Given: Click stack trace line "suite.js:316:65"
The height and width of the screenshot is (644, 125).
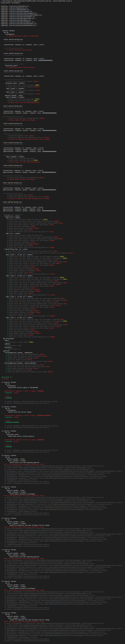Looking at the screenshot, I should [31, 402].
